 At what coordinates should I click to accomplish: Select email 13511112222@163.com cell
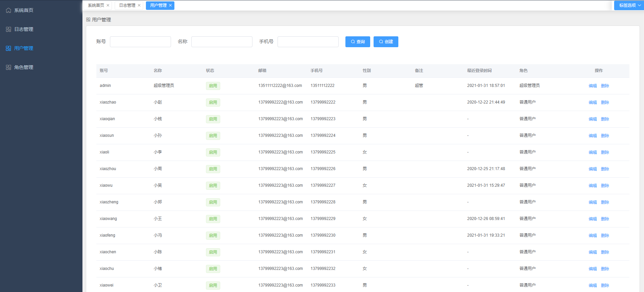(x=280, y=86)
